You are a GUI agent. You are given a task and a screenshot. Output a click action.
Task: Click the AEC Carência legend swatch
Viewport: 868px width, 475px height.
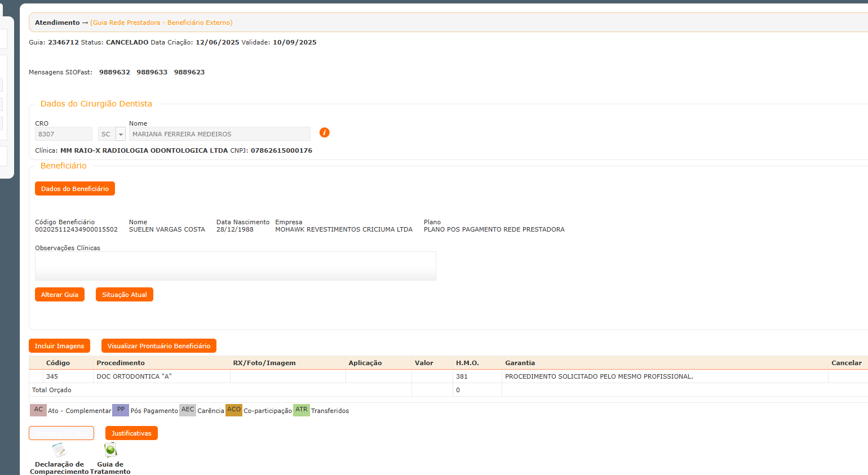(188, 410)
